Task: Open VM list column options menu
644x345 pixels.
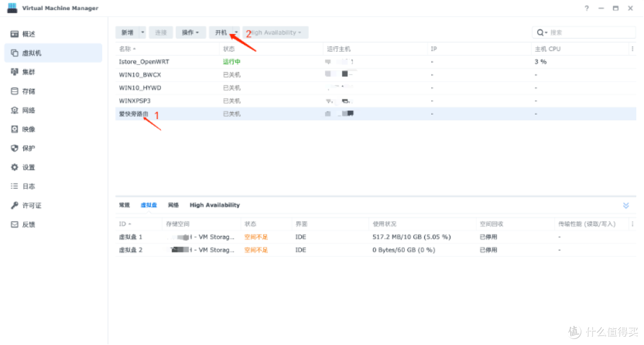Action: pos(633,49)
